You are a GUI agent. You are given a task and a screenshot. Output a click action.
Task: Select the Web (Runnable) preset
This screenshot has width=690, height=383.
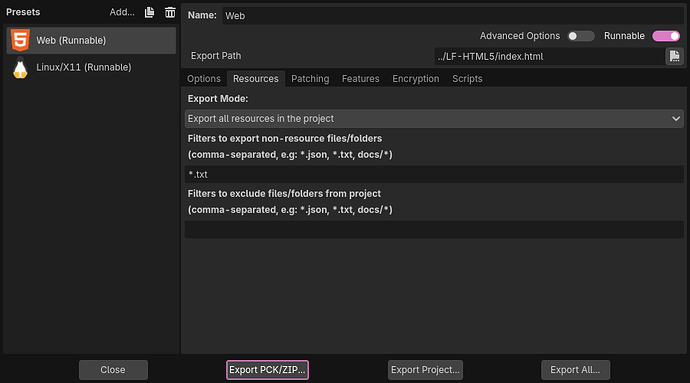tap(91, 41)
